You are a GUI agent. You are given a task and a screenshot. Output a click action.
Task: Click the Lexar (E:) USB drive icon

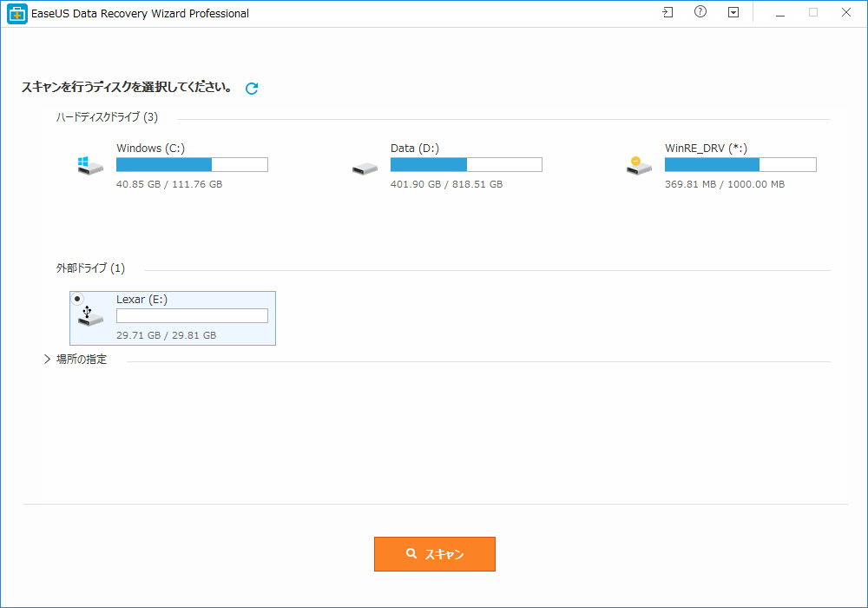(90, 316)
